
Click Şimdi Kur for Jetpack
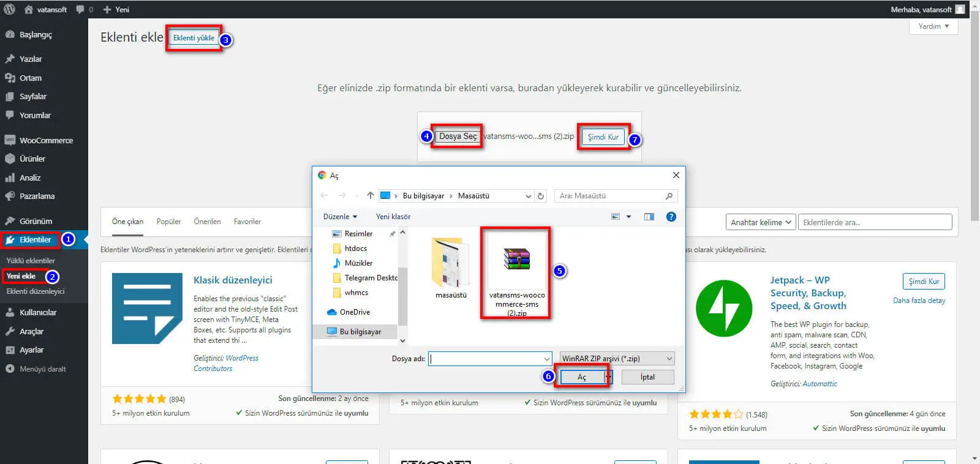pyautogui.click(x=924, y=281)
